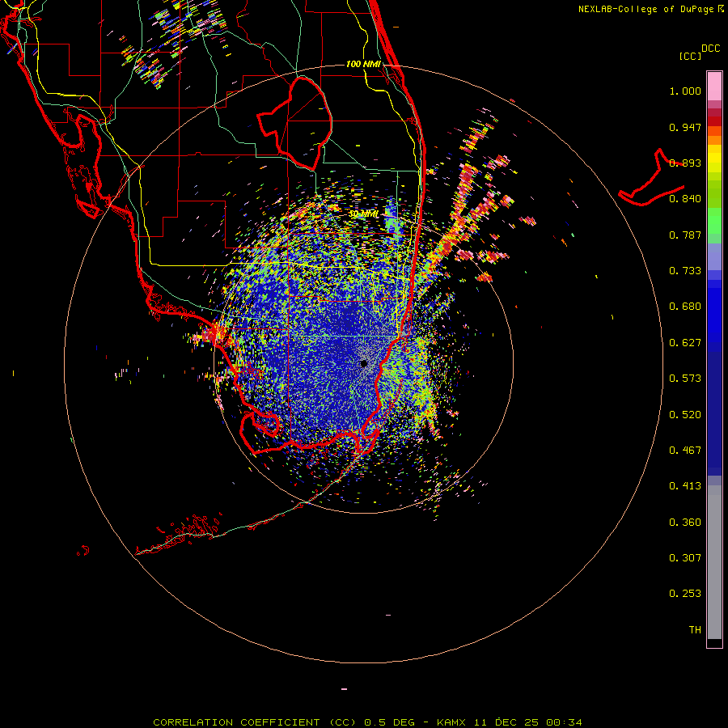Click the 1.000 color scale value
Image resolution: width=728 pixels, height=728 pixels.
coord(685,91)
